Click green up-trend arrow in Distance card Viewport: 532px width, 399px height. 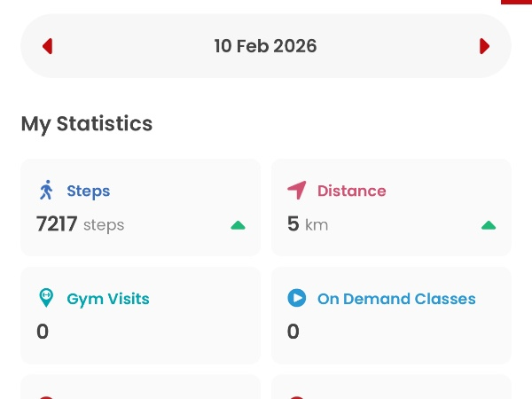(x=489, y=225)
